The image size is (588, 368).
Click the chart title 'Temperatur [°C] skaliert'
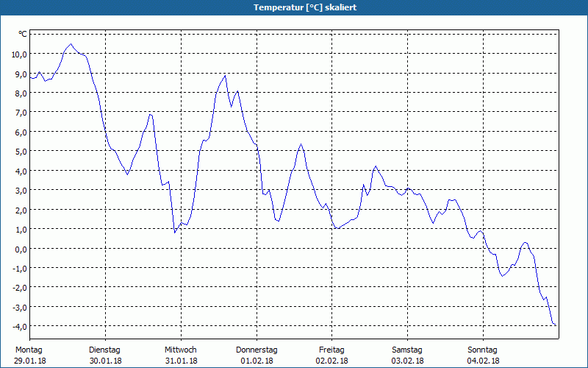[305, 7]
